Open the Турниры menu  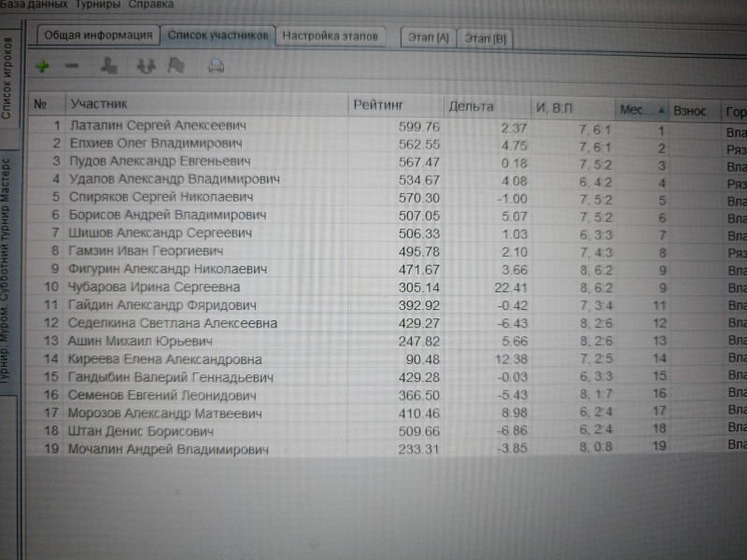click(x=98, y=5)
